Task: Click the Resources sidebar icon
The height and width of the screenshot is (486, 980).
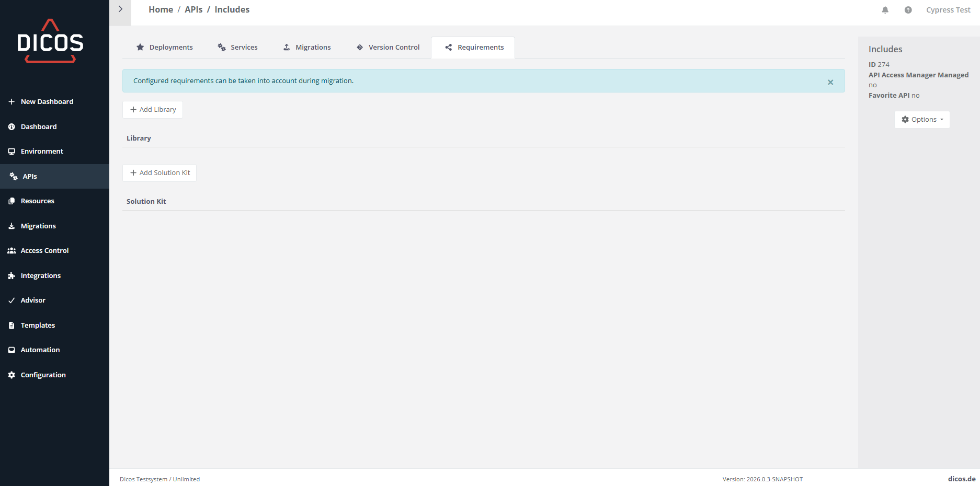Action: [x=12, y=201]
